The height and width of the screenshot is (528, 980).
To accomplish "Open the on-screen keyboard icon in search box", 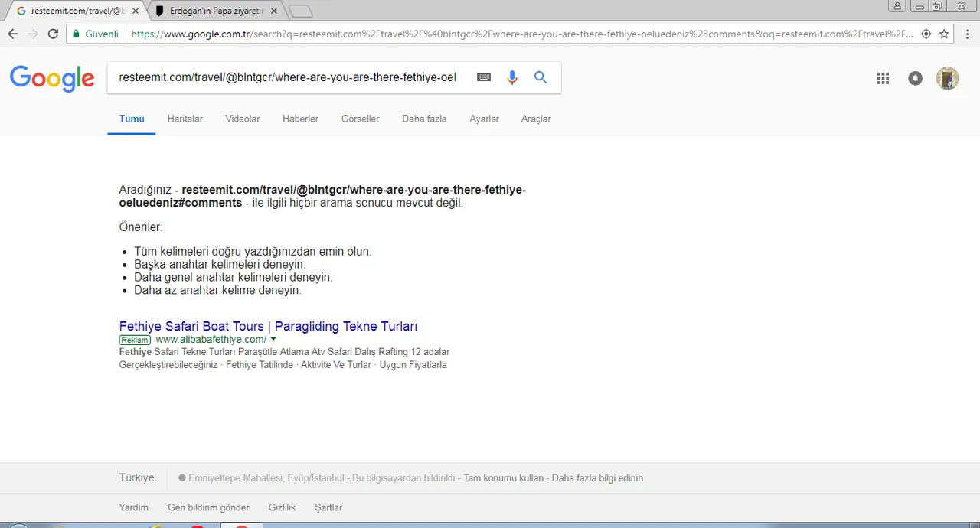I will click(484, 77).
